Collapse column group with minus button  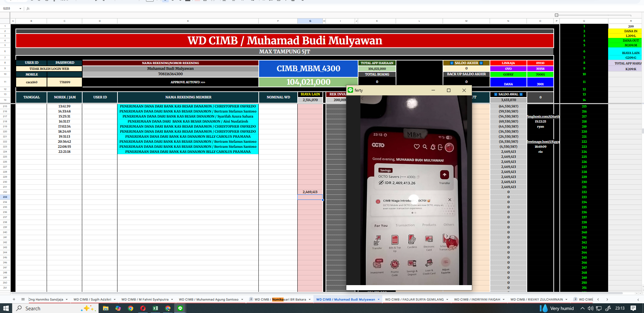tap(556, 15)
